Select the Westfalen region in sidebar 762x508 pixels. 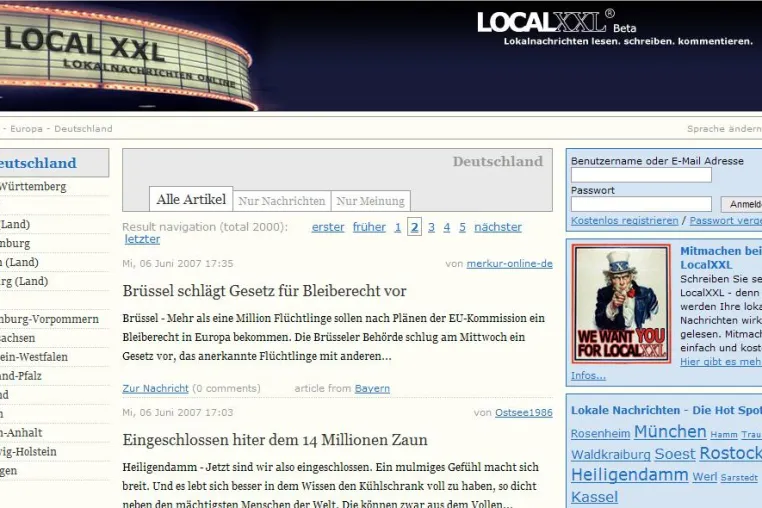pyautogui.click(x=34, y=357)
